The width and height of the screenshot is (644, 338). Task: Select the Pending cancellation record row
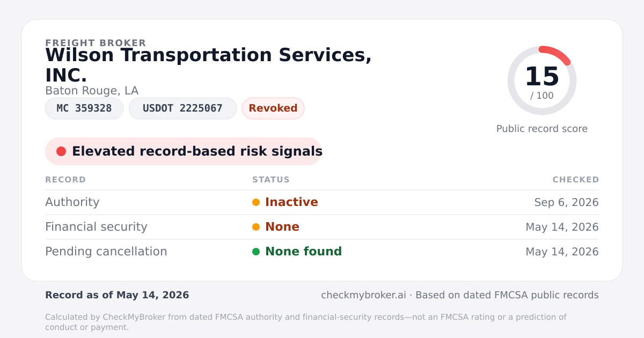pyautogui.click(x=322, y=252)
